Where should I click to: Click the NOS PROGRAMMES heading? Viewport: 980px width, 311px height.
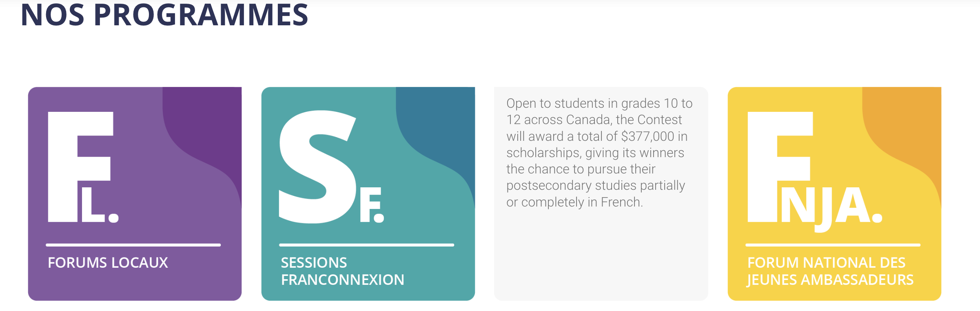[x=164, y=15]
